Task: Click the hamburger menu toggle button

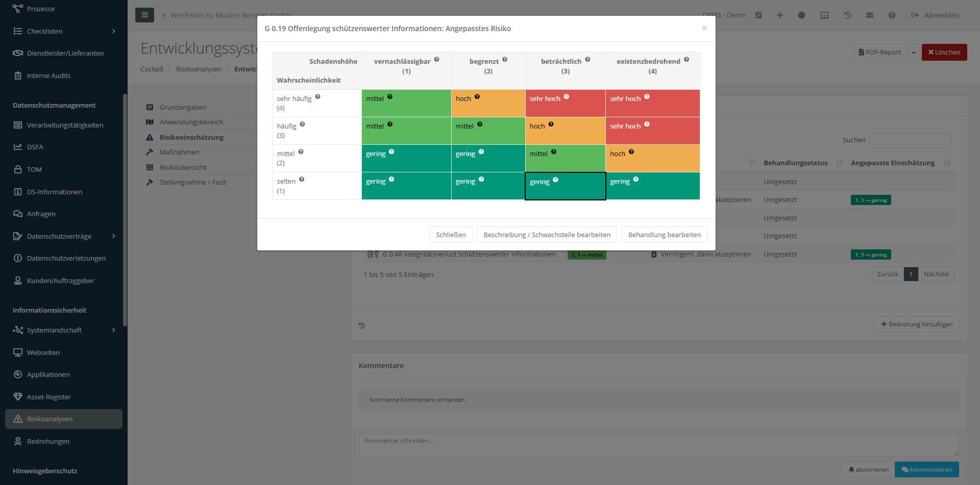Action: tap(144, 15)
